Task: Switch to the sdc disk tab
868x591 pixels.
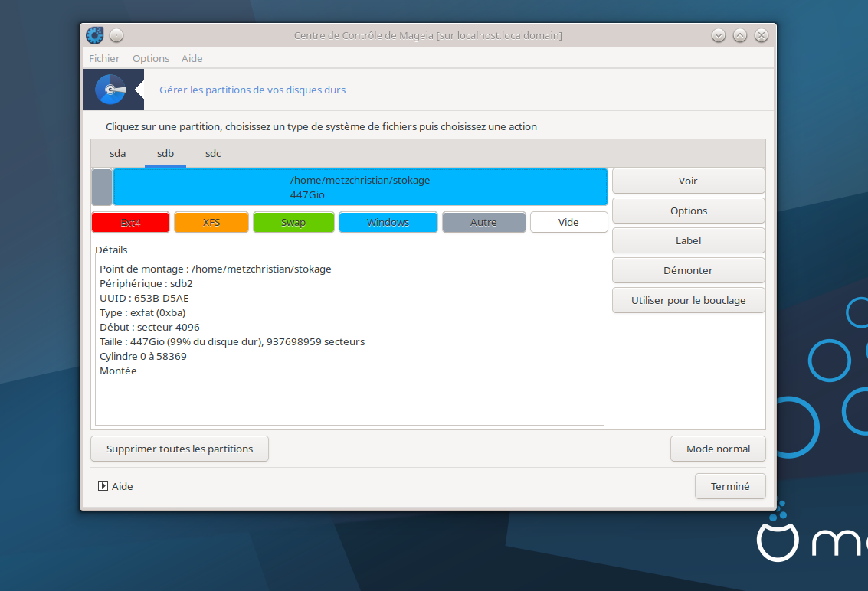Action: pos(213,154)
